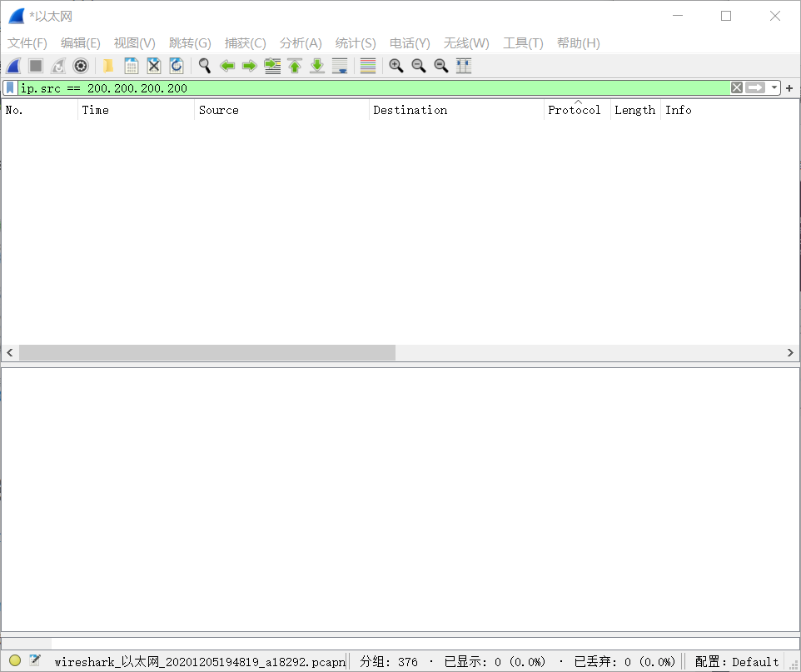Sort by the Info column
The image size is (801, 672).
[729, 110]
